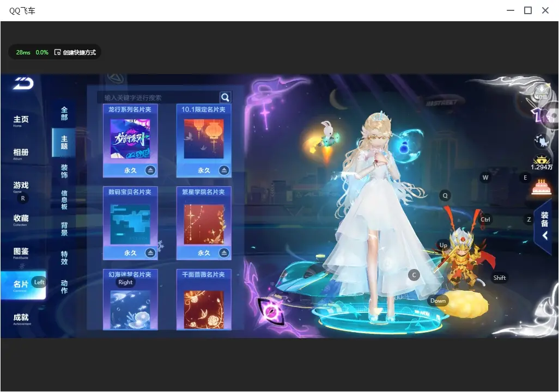The image size is (559, 392).
Task: Click the 龙行系列名片夹 title
Action: tap(130, 109)
